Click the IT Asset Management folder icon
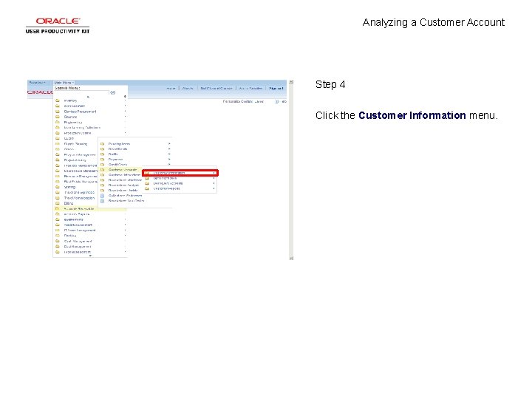The width and height of the screenshot is (532, 399). [x=58, y=231]
